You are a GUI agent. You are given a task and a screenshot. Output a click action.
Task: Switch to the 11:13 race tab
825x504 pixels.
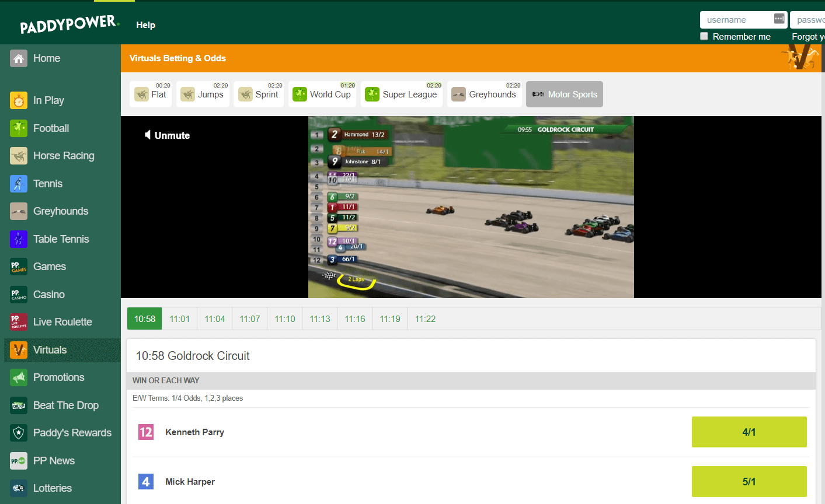[320, 319]
